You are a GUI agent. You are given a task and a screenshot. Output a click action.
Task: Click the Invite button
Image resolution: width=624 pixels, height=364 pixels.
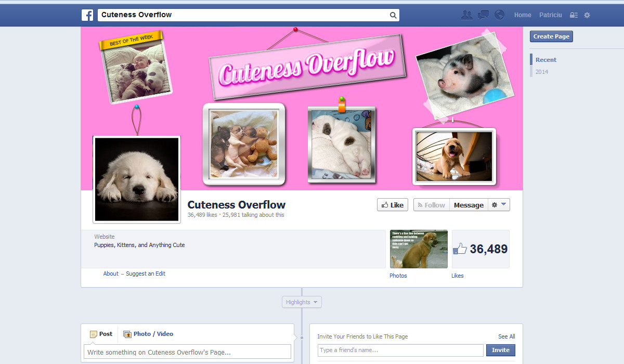click(x=501, y=350)
